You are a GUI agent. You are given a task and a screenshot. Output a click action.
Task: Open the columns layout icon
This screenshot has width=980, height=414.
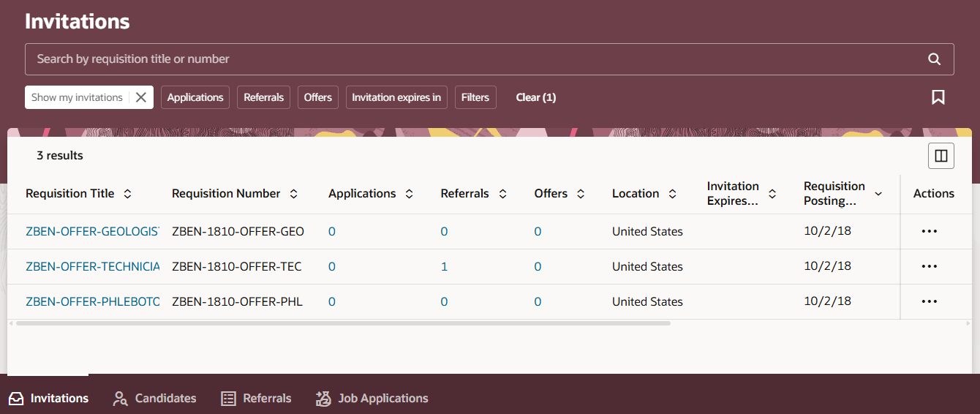coord(941,156)
